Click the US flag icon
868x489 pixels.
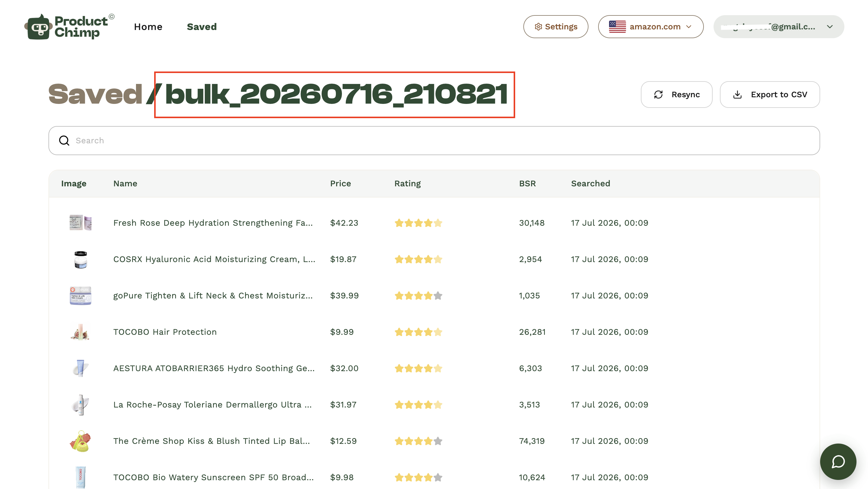point(617,27)
